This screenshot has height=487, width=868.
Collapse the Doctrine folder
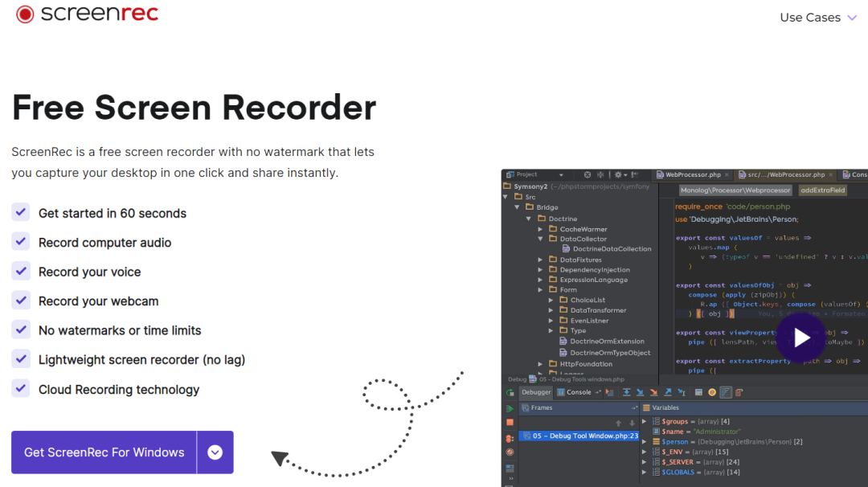point(529,219)
